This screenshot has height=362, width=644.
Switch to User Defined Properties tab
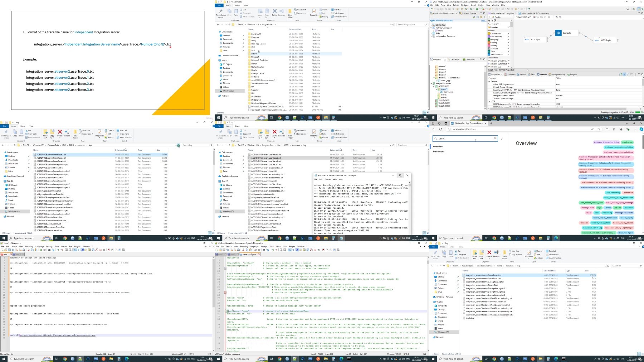504,70
